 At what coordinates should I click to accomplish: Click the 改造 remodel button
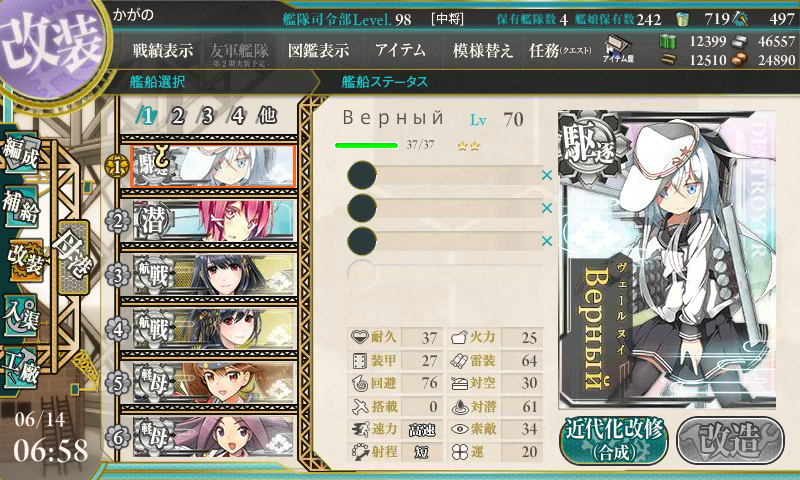[731, 440]
